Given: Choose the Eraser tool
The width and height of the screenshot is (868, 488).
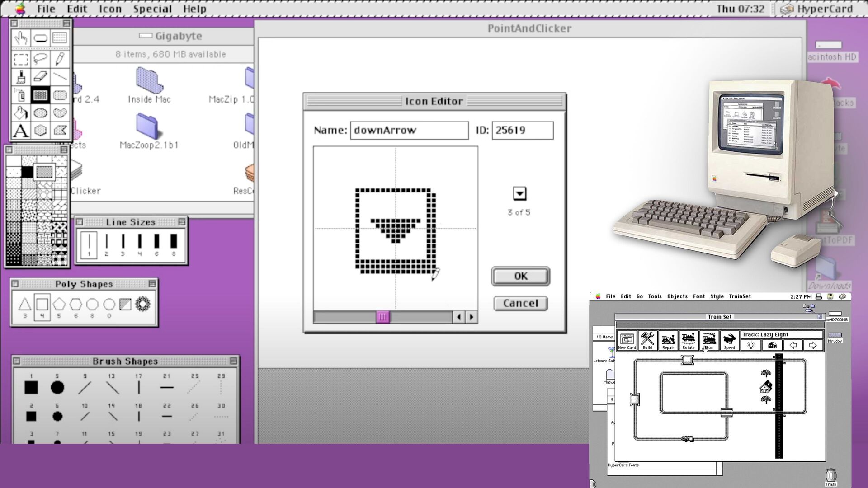Looking at the screenshot, I should click(41, 77).
